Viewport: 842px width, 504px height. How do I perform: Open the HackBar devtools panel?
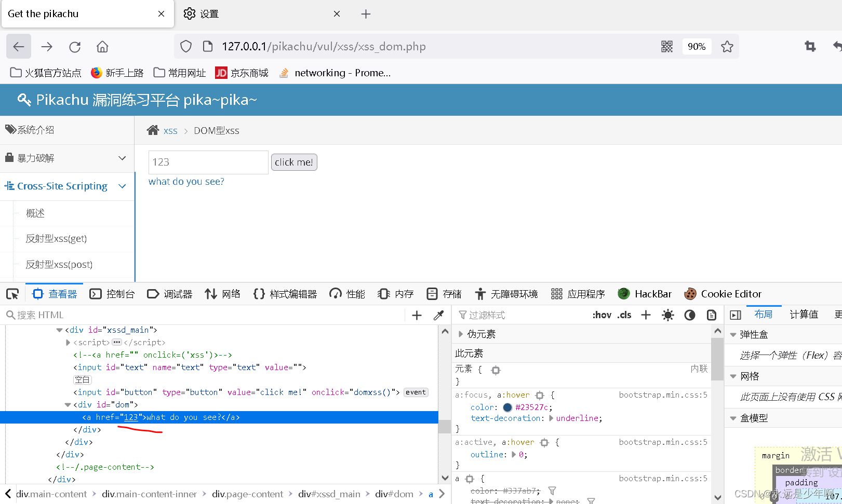point(645,294)
